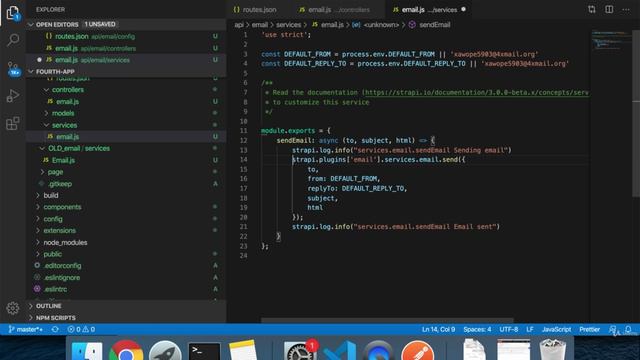Open notifications bell in status bar
Viewport: 640px width, 360px height.
[x=628, y=329]
